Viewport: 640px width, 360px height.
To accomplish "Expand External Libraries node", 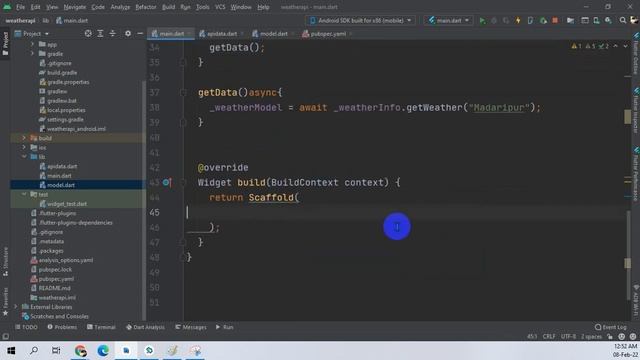I will (x=16, y=307).
